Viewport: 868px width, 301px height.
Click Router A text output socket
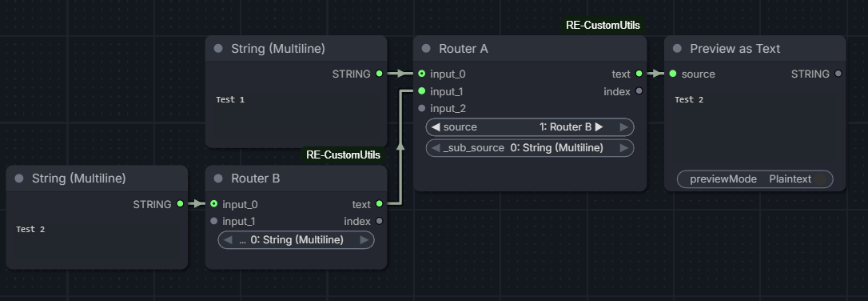[x=639, y=73]
